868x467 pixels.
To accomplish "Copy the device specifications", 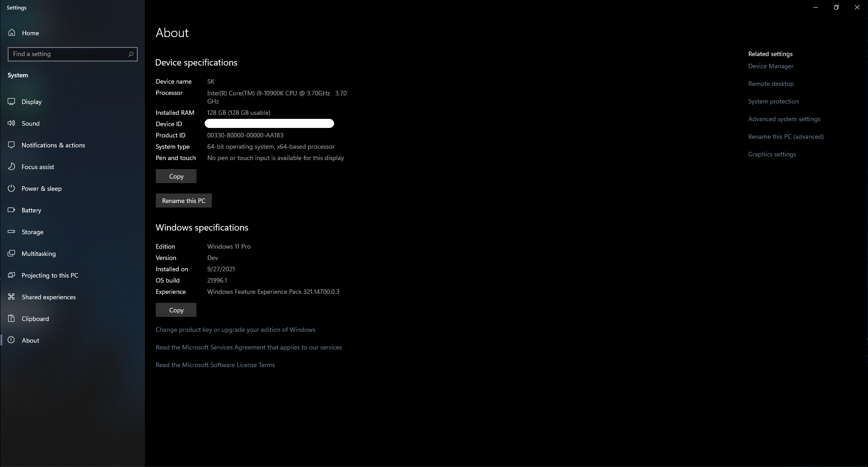I will point(176,176).
